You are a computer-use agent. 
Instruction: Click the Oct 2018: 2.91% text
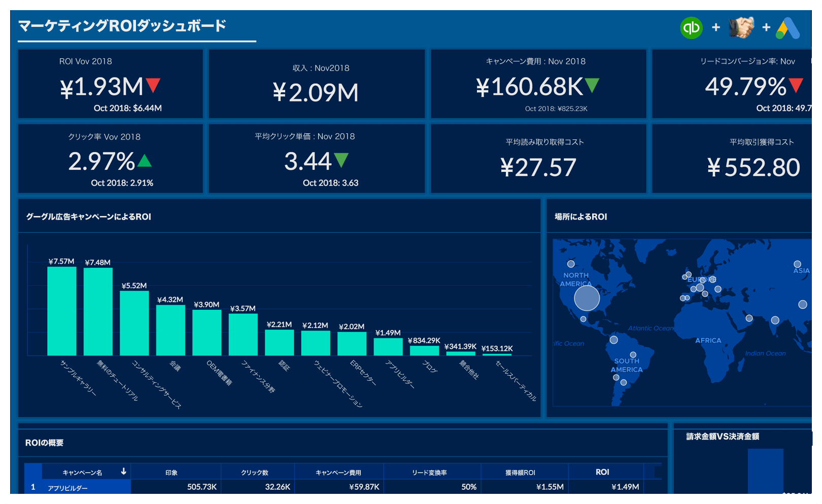(122, 183)
